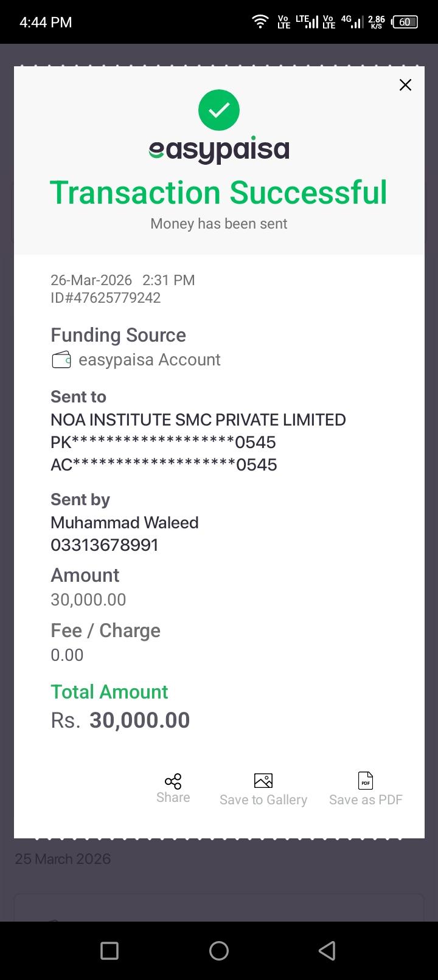
Task: Tap the Save as PDF document icon
Action: pos(366,781)
